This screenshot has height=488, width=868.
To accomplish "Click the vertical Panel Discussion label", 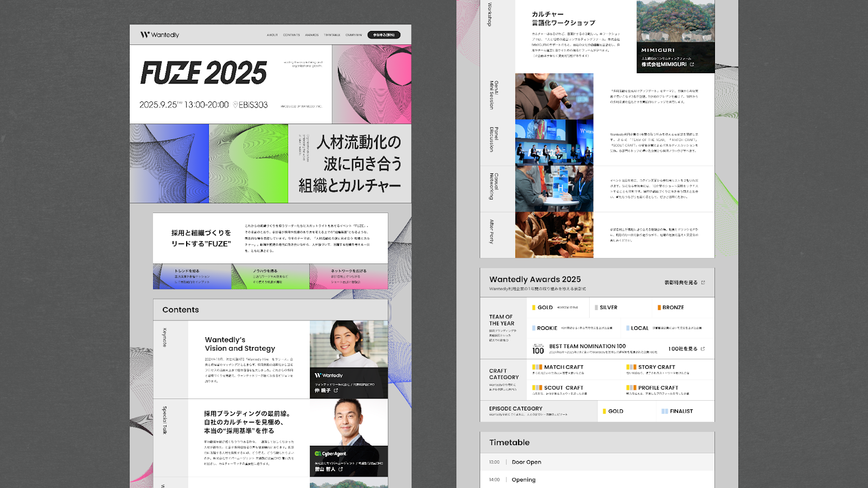I will click(x=494, y=139).
